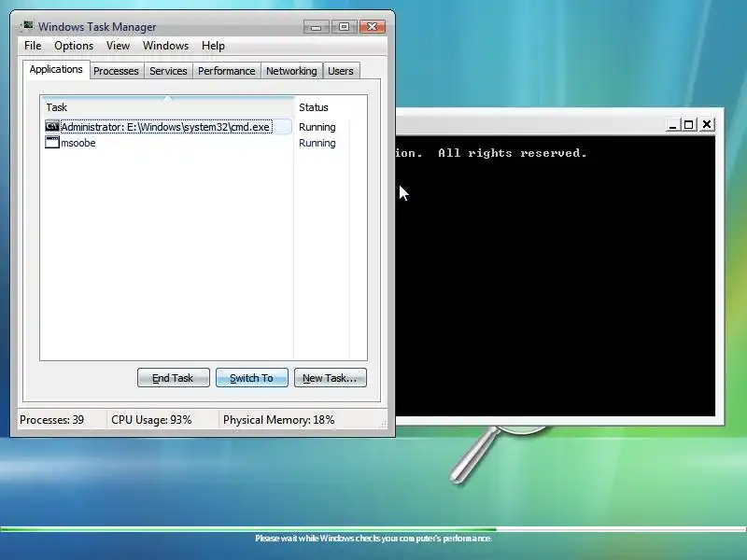
Task: Open the File menu
Action: click(33, 46)
